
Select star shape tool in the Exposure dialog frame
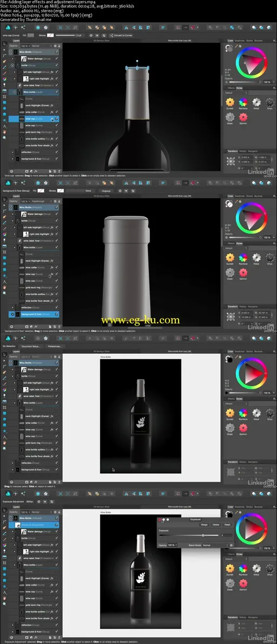pos(4,586)
